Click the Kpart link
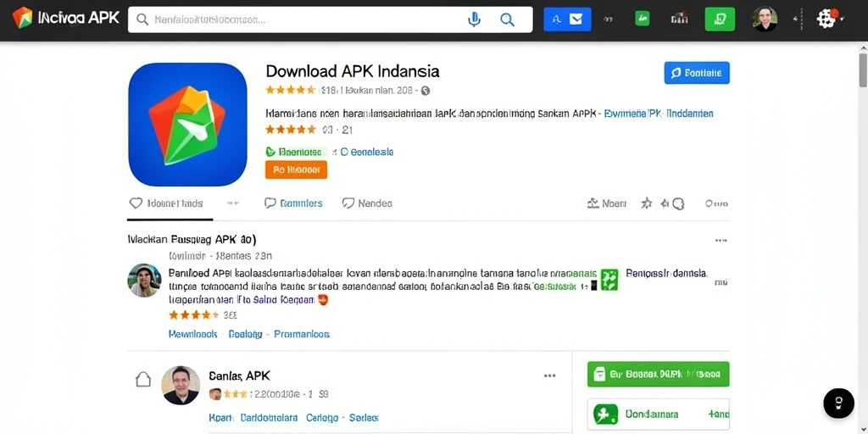 (222, 417)
